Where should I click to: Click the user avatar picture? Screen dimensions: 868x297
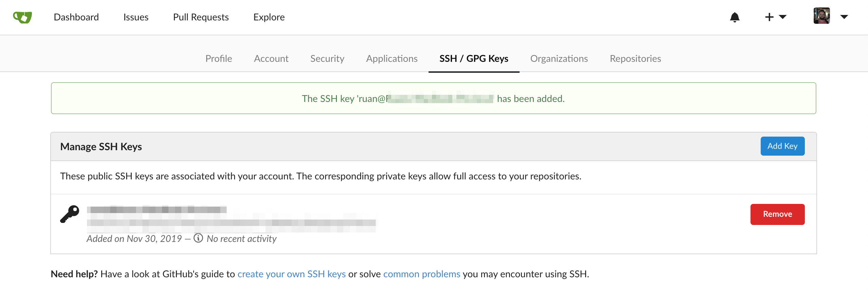point(821,16)
